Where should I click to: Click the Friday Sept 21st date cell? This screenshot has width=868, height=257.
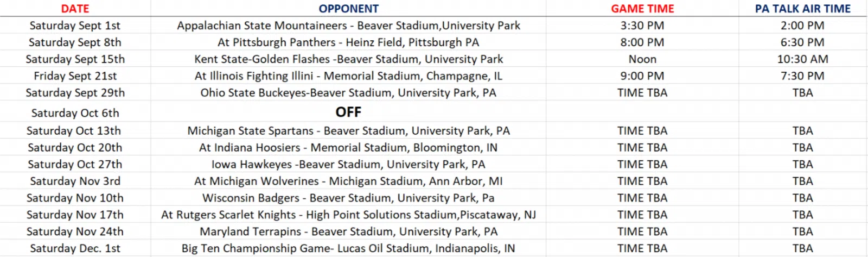(x=75, y=76)
